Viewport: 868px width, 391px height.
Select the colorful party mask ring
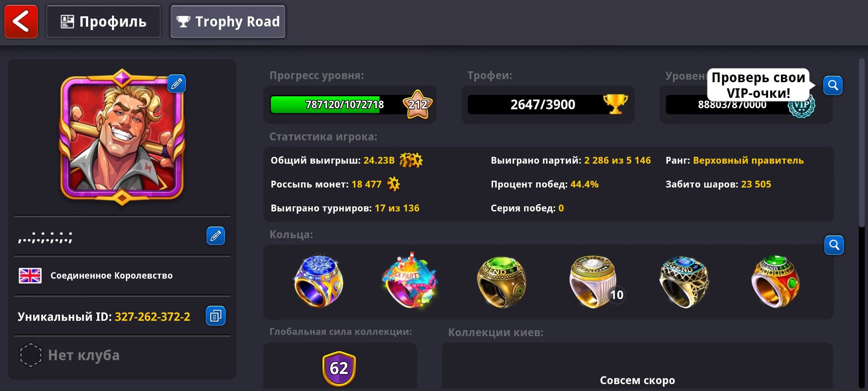point(410,280)
